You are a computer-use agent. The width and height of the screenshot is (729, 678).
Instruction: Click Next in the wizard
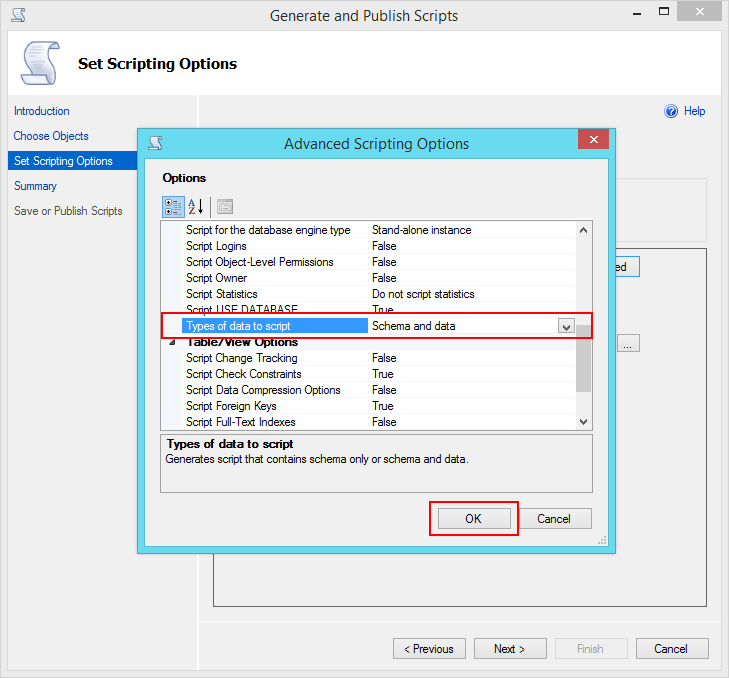coord(510,649)
